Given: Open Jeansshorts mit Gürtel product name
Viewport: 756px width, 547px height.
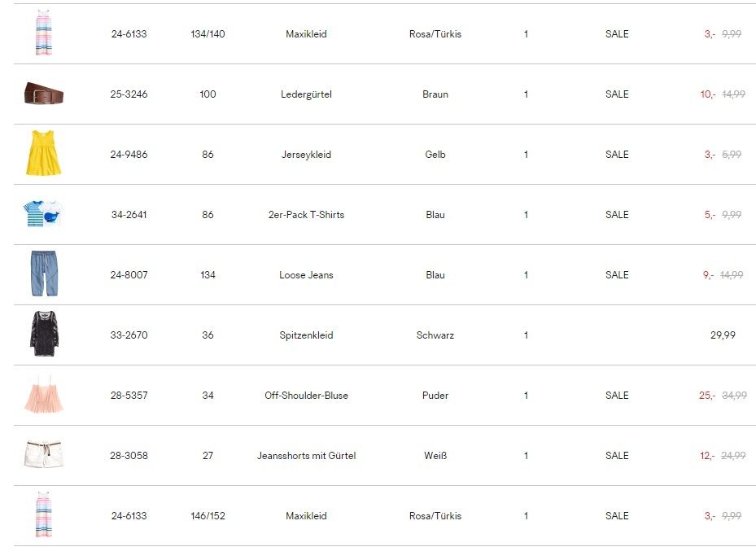Looking at the screenshot, I should (x=306, y=455).
